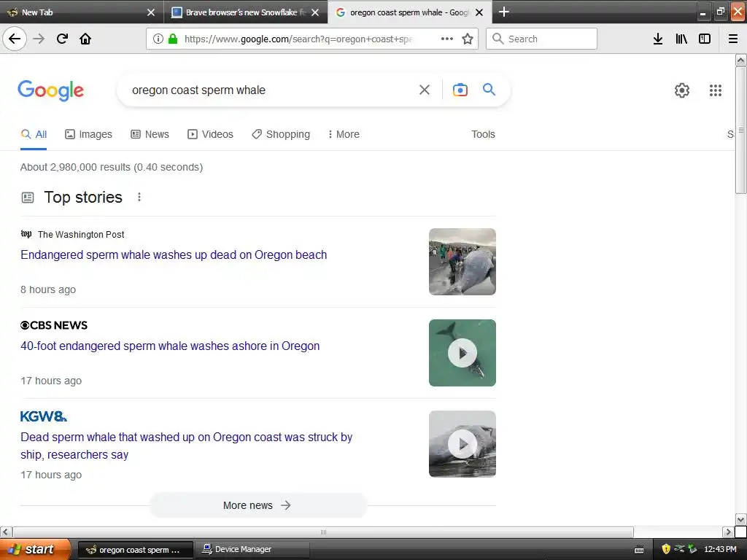Select the All results tab

tap(34, 134)
